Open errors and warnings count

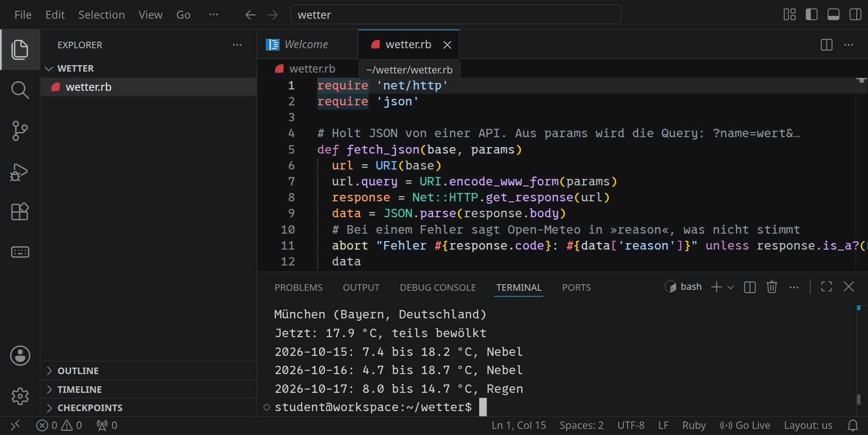pos(60,425)
